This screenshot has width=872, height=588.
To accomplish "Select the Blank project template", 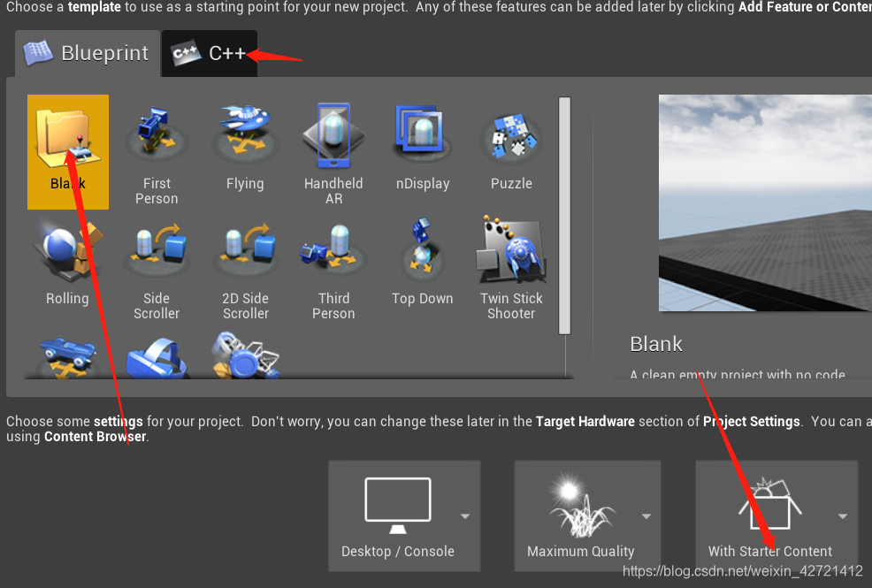I will click(x=68, y=152).
